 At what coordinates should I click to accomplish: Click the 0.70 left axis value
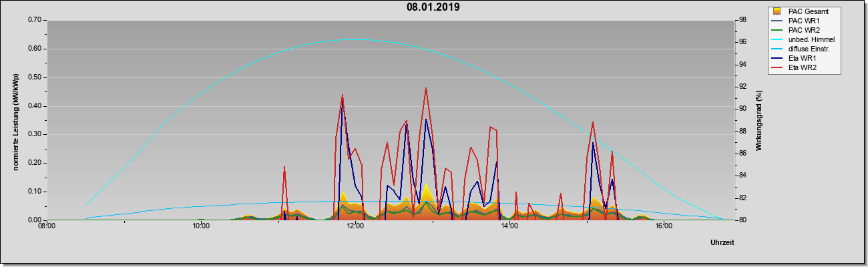[35, 20]
